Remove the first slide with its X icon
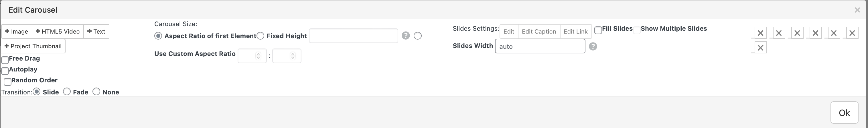This screenshot has width=868, height=128. [x=760, y=33]
